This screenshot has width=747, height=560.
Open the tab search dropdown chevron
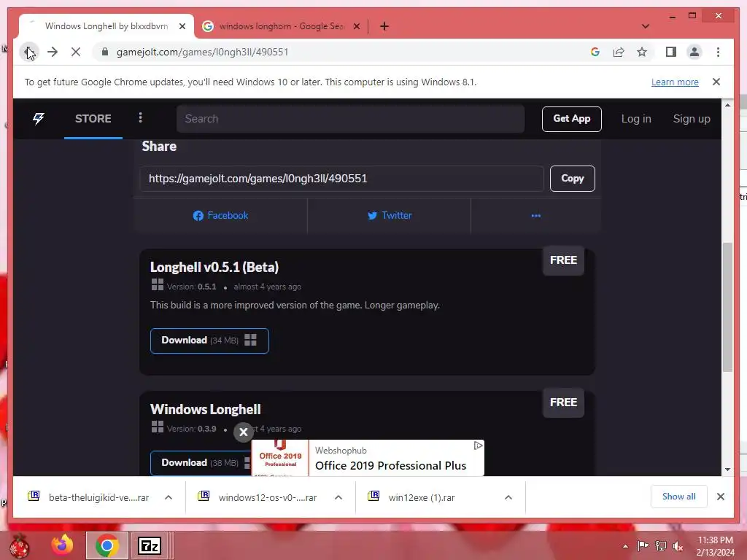point(646,26)
